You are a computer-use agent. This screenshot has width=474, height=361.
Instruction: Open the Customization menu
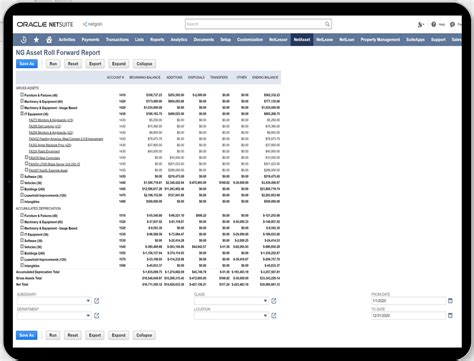click(x=250, y=40)
